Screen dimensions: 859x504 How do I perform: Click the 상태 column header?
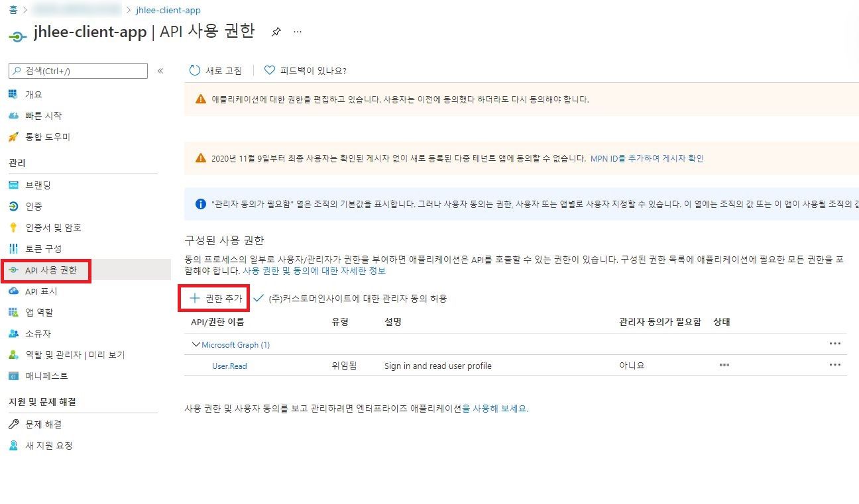[x=722, y=321]
